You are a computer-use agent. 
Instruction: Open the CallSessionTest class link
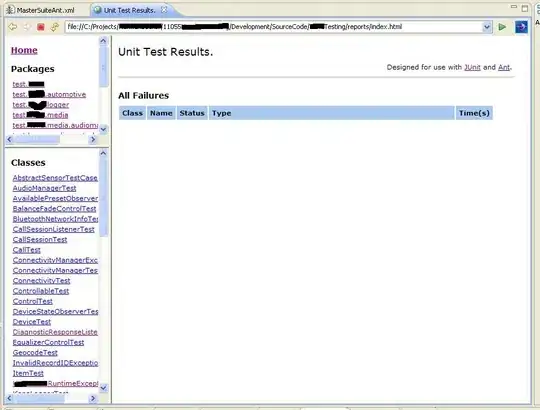coord(40,240)
